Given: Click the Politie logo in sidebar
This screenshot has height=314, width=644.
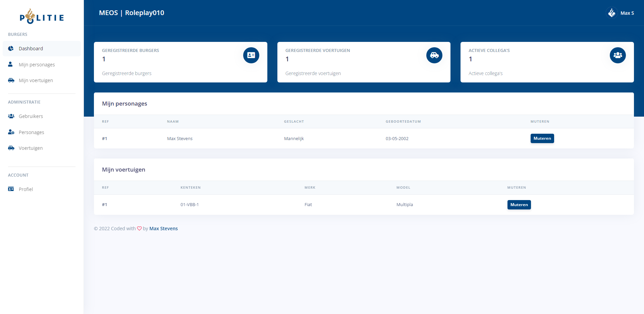Looking at the screenshot, I should [x=42, y=16].
